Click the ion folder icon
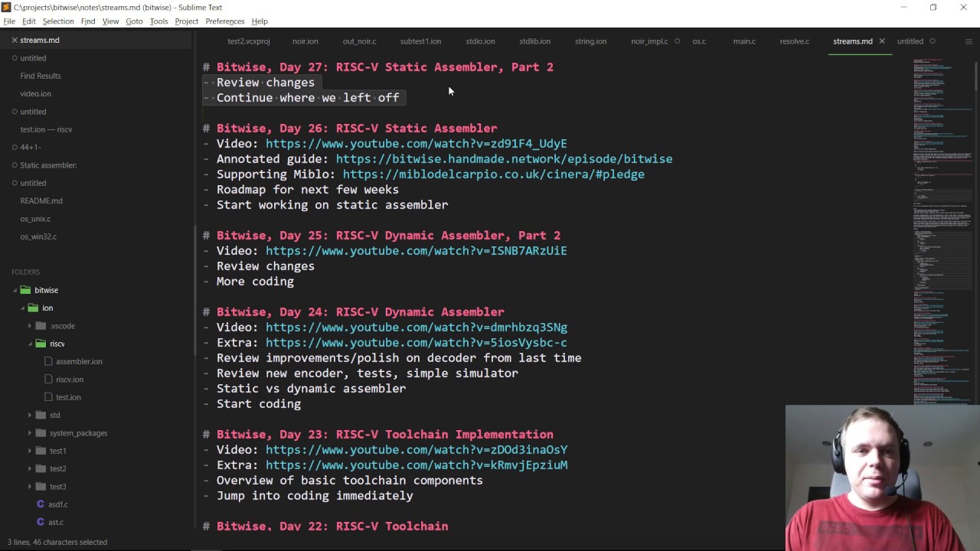Screen dimensions: 980x551 click(33, 308)
